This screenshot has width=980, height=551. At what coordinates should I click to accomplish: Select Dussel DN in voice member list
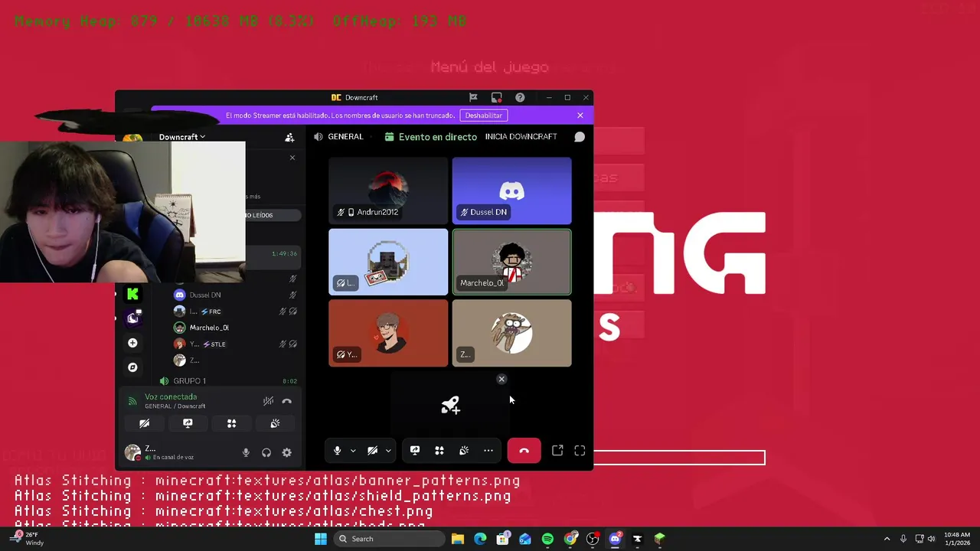point(236,295)
